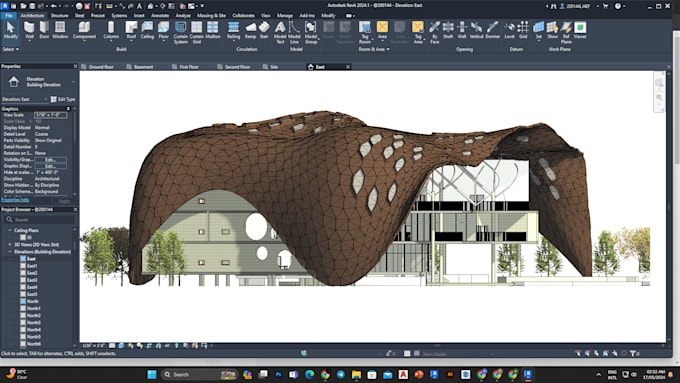The width and height of the screenshot is (680, 383).
Task: Open the North elevation in the browser
Action: (x=33, y=301)
